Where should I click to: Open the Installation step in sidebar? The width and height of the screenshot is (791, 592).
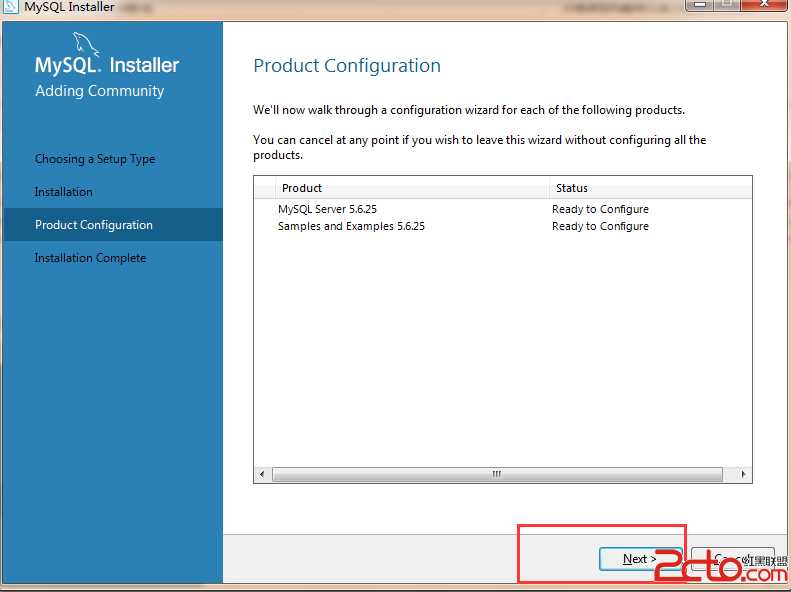click(x=64, y=192)
